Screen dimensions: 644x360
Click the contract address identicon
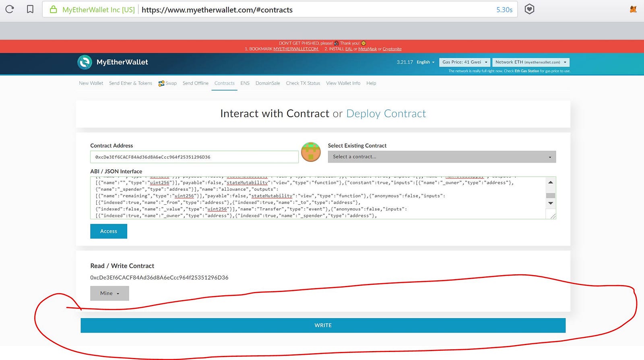[311, 152]
